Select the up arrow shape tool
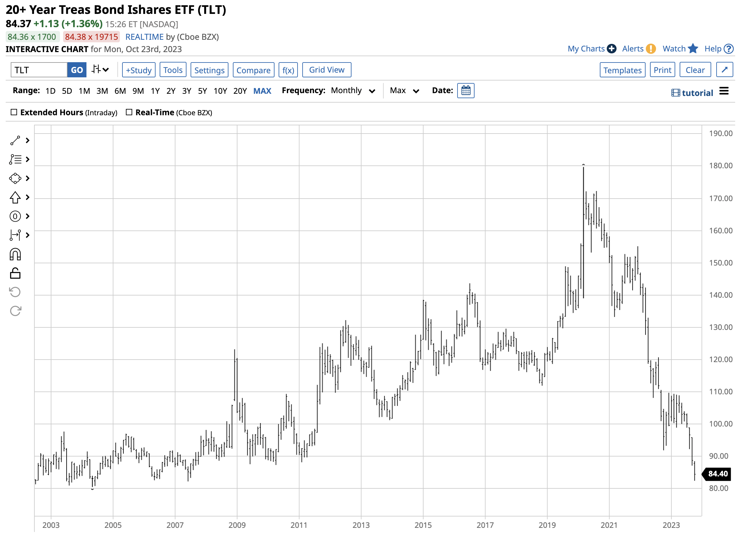This screenshot has height=555, width=756. tap(15, 198)
